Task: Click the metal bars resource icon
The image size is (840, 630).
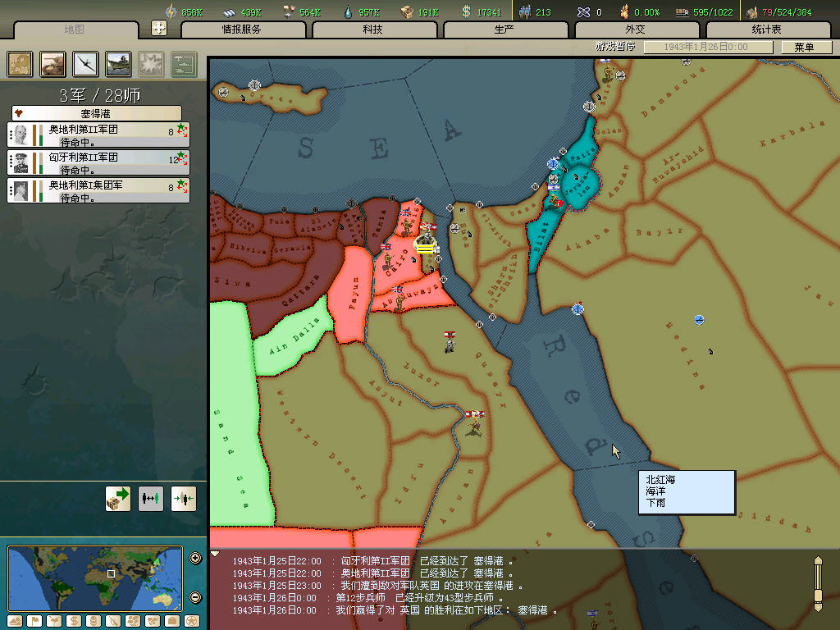Action: click(x=230, y=11)
